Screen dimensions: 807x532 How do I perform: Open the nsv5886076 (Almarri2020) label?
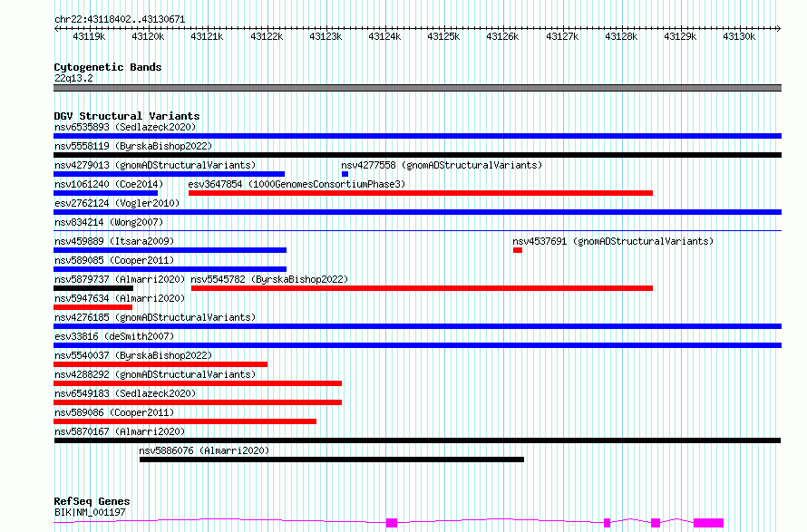(x=204, y=450)
